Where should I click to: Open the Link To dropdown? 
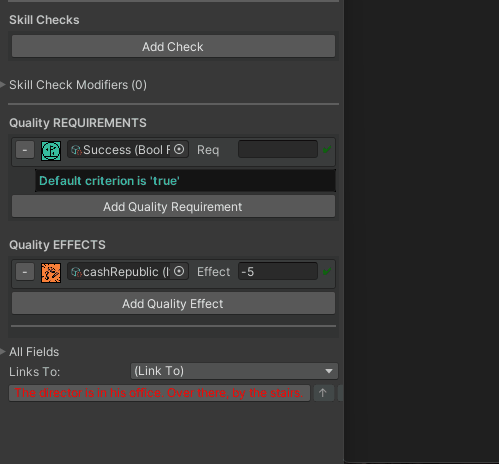pos(234,371)
